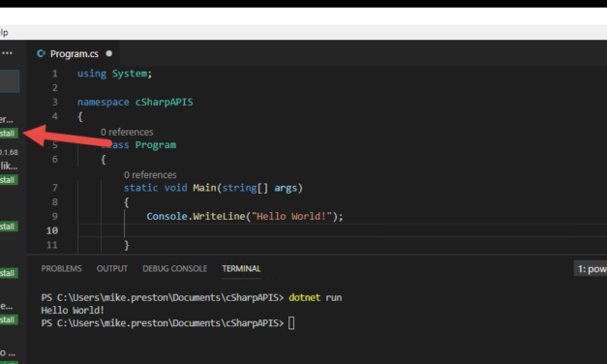Click 'Hello World!' output line in terminal
The width and height of the screenshot is (607, 364).
pyautogui.click(x=73, y=310)
